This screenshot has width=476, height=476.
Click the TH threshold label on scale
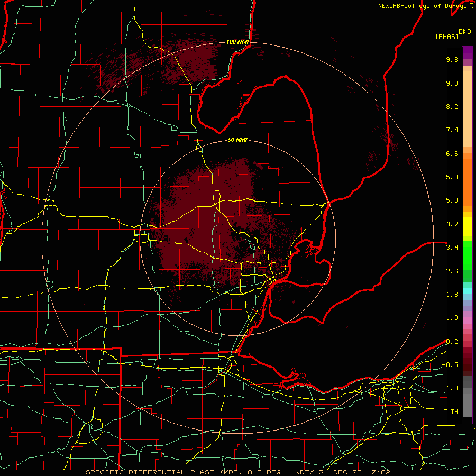(454, 412)
